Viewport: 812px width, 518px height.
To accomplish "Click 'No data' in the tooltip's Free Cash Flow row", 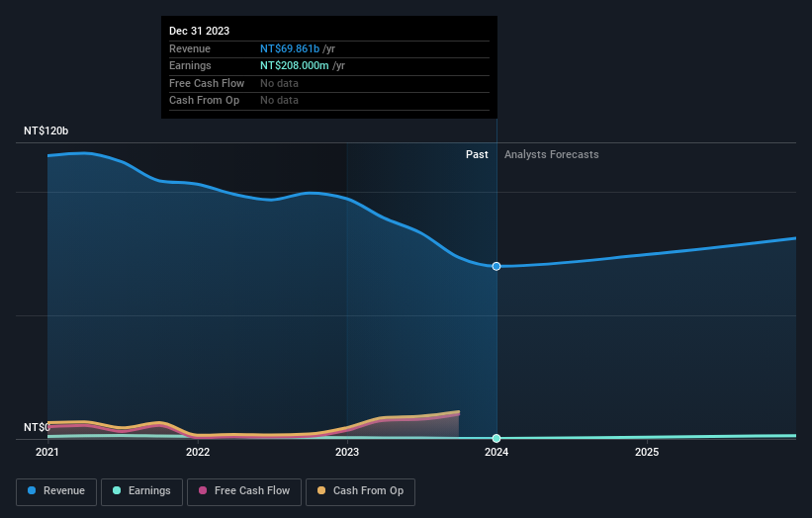I will 279,83.
